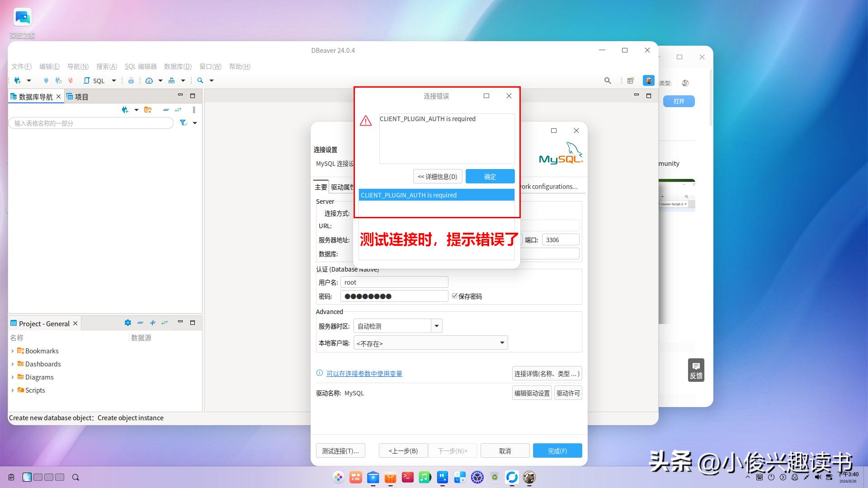Click the 端口 field showing 3306

[x=561, y=239]
